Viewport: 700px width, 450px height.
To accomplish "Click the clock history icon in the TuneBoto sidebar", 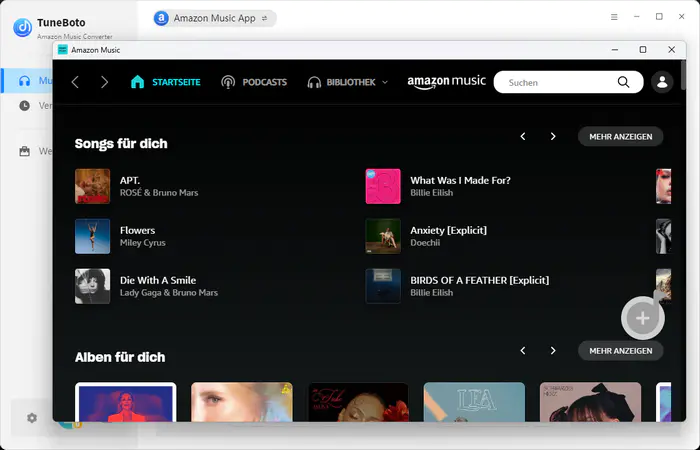I will click(25, 106).
